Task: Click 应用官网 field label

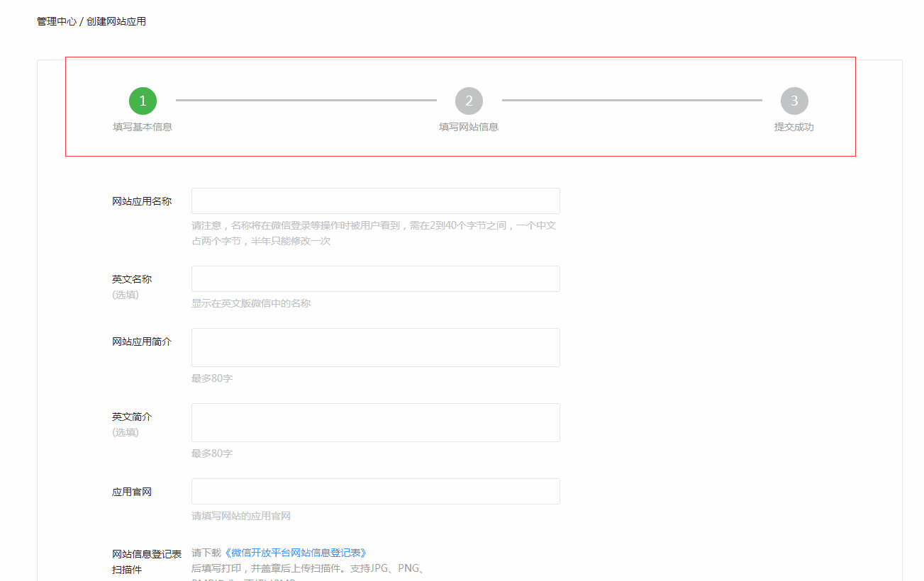Action: [x=132, y=492]
